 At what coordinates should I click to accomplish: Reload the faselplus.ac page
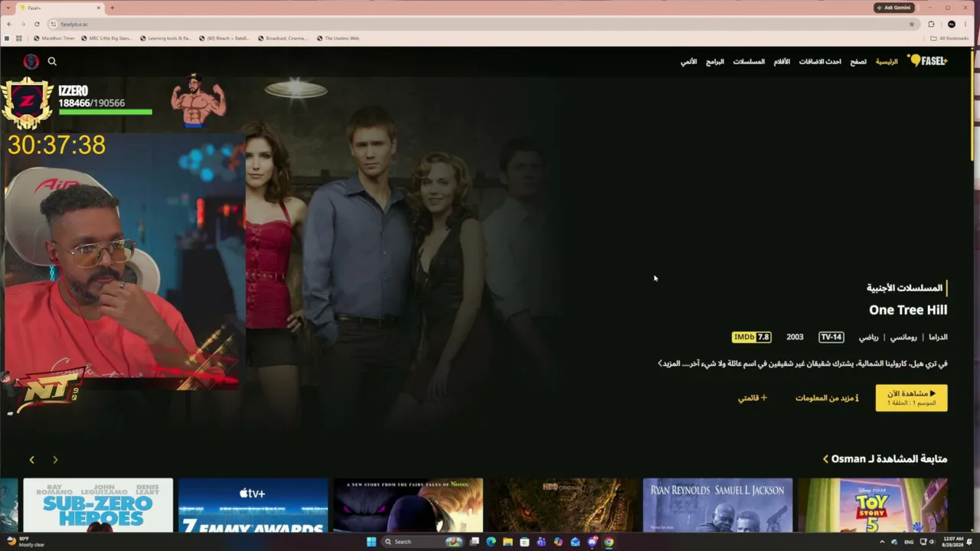(37, 24)
